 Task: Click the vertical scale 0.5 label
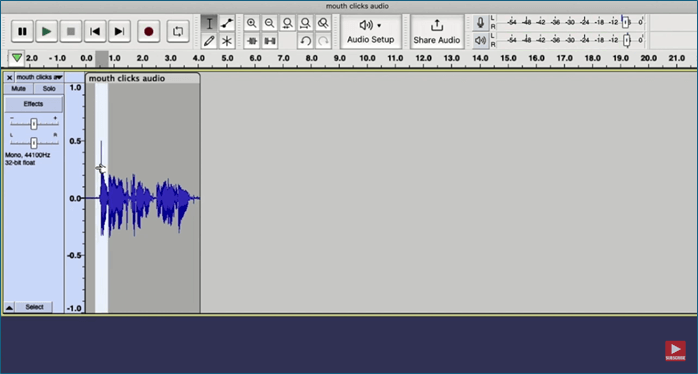[x=76, y=141]
